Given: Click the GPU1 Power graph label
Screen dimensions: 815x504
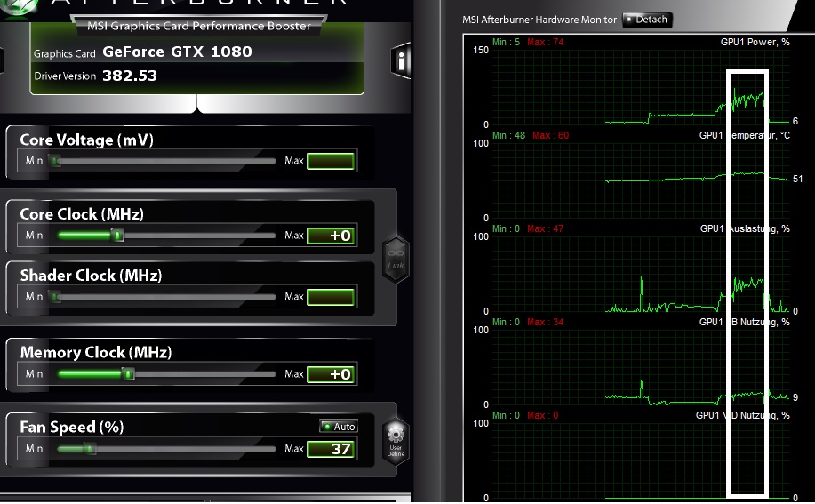Looking at the screenshot, I should click(x=755, y=42).
